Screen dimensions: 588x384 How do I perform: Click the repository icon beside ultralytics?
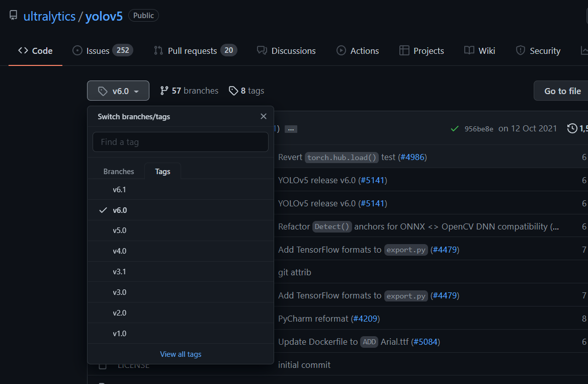point(13,15)
